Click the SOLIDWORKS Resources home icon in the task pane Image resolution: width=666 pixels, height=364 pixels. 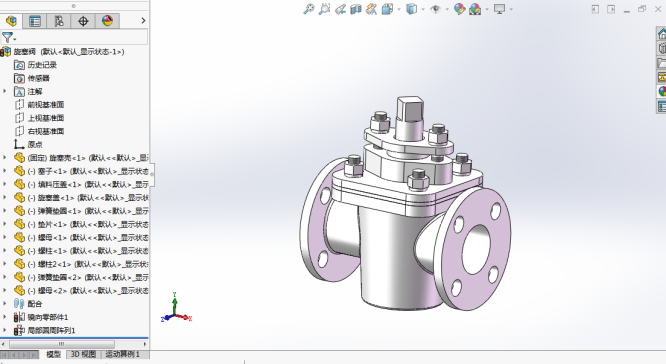pos(661,34)
